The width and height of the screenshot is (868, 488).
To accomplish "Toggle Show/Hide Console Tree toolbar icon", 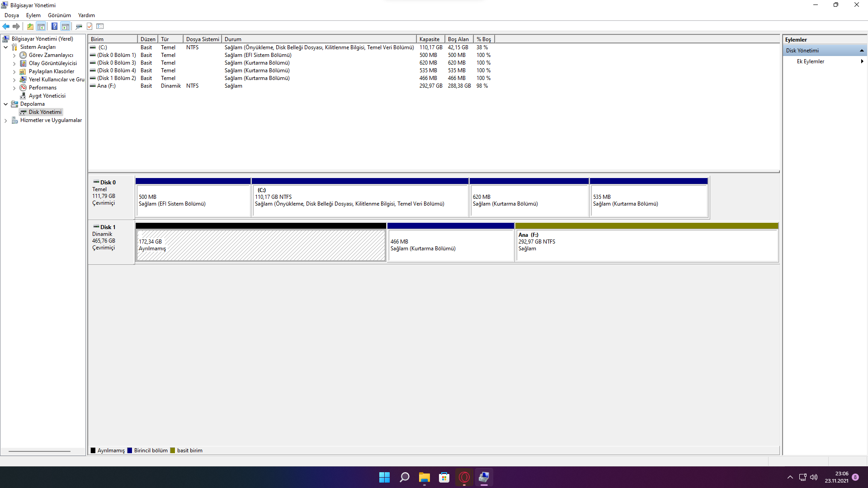I will click(x=41, y=26).
